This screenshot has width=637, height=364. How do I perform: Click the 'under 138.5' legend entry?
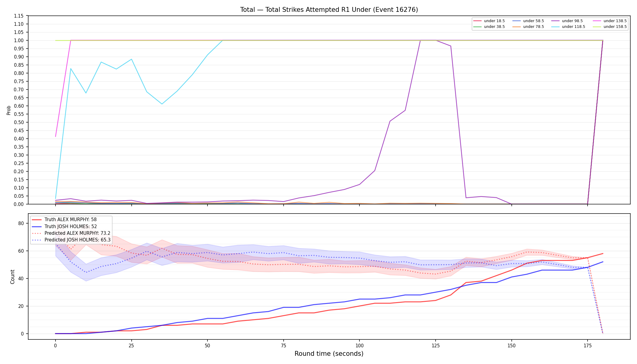tap(610, 21)
